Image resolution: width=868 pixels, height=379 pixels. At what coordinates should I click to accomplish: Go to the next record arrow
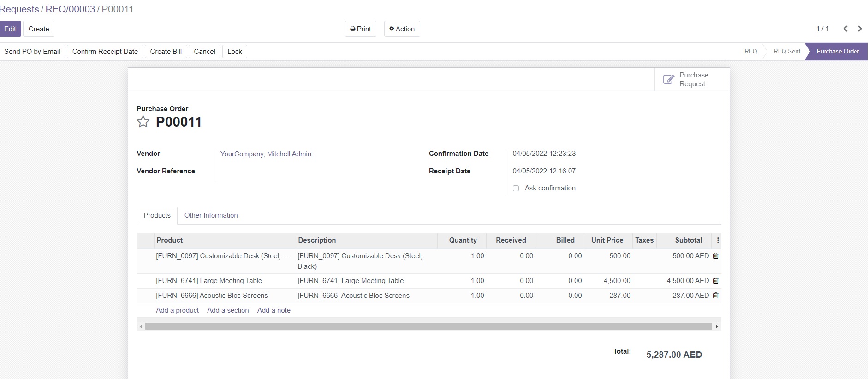(860, 29)
